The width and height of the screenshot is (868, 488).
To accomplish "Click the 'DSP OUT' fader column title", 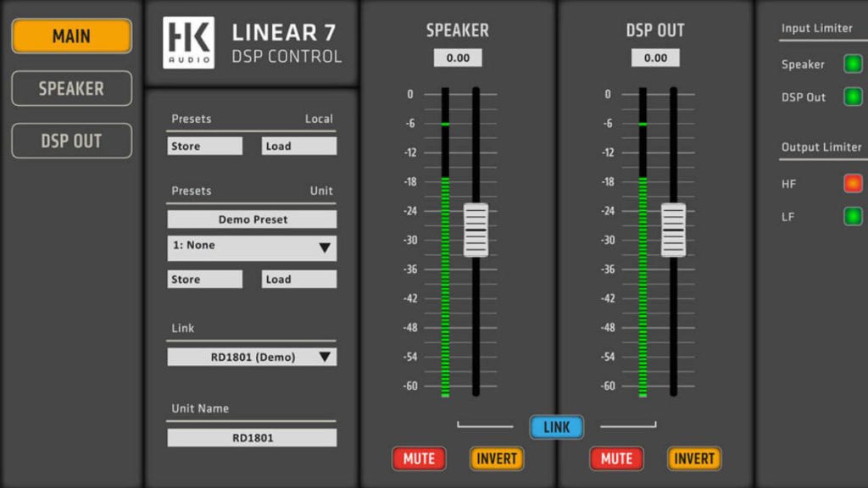I will click(655, 30).
